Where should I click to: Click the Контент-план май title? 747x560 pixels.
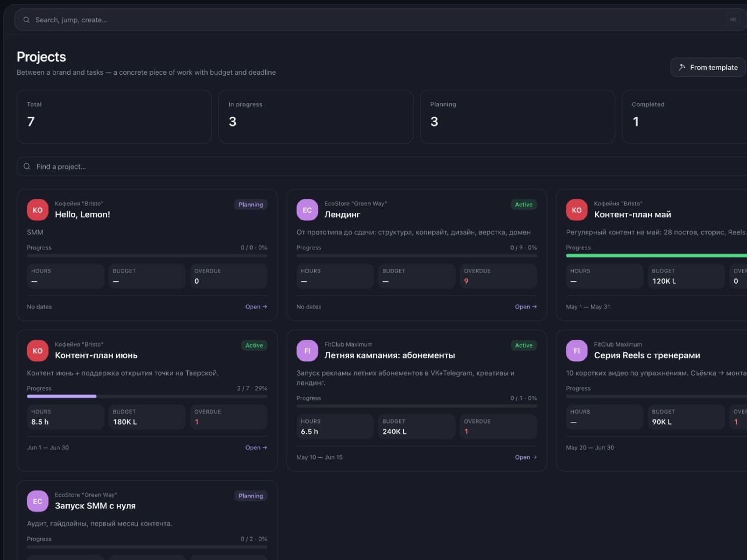pyautogui.click(x=633, y=215)
